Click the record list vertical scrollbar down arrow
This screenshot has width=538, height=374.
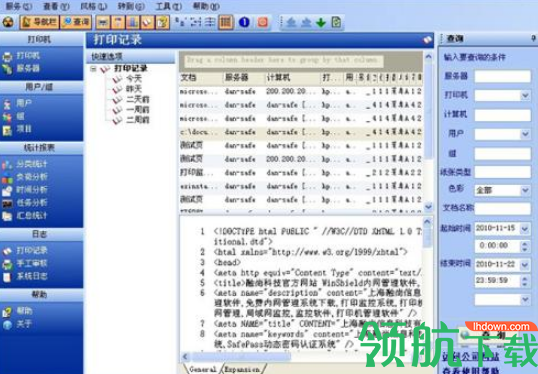click(x=429, y=206)
